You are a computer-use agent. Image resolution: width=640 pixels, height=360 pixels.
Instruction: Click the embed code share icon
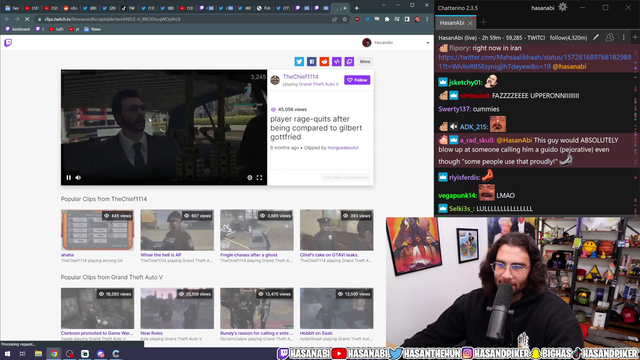tap(337, 61)
